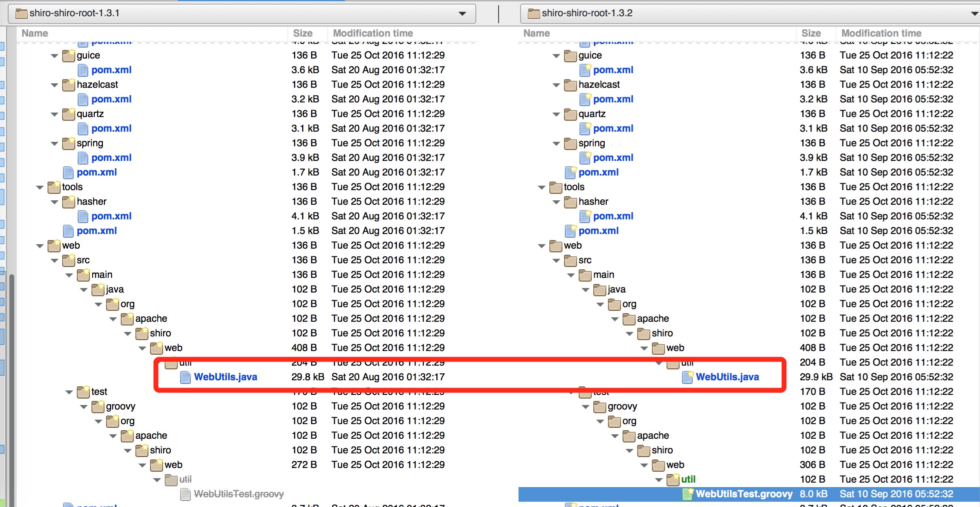Select the 1.7 kB pom.xml in left pane

coord(97,172)
